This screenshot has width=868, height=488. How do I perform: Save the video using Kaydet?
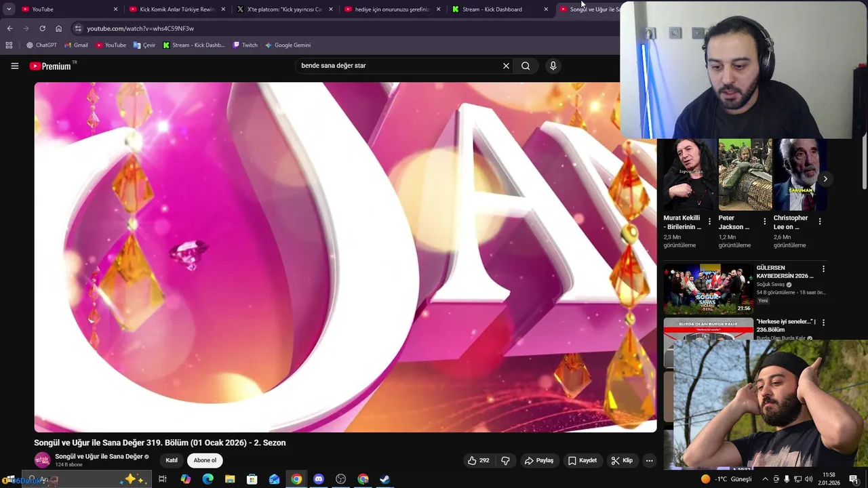(x=582, y=460)
